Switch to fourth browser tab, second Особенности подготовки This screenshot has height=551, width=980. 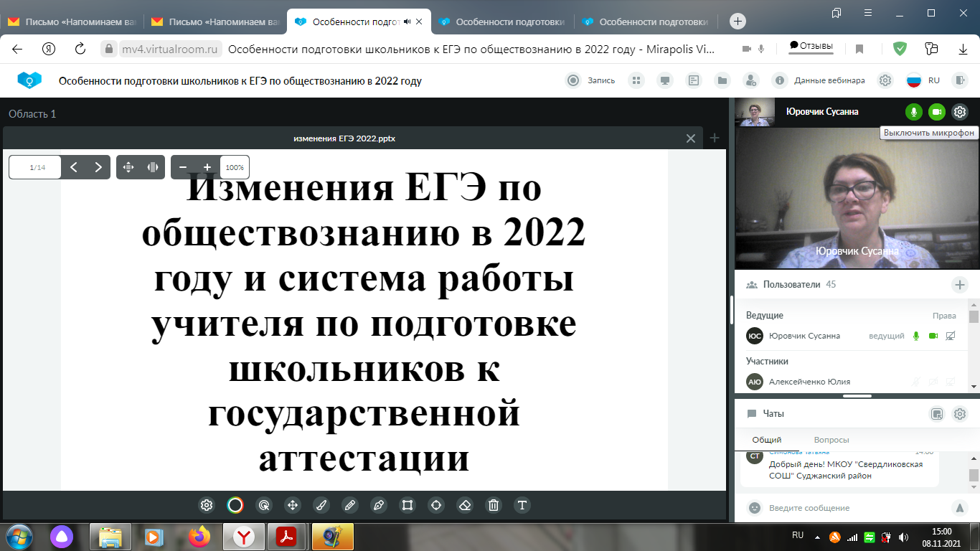[502, 22]
